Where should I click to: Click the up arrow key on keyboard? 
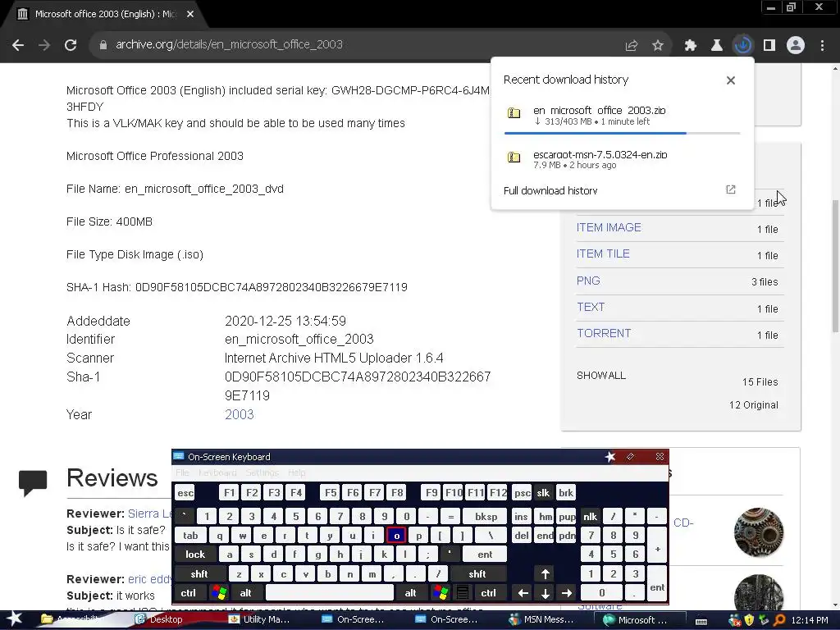pos(545,574)
